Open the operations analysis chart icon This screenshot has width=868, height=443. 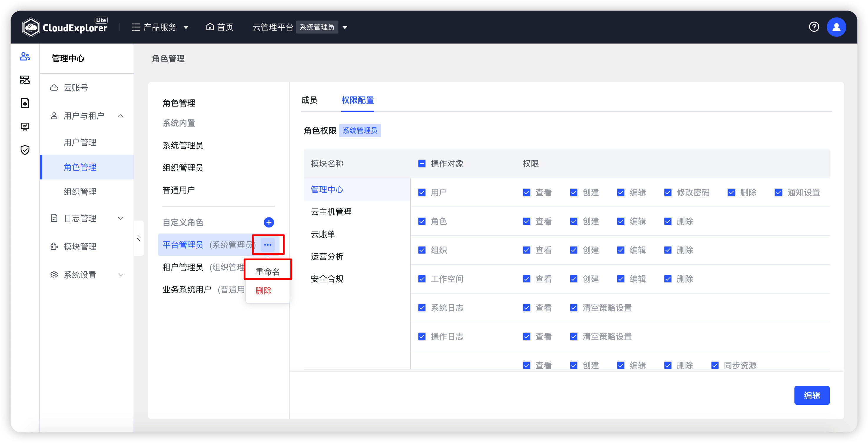(x=25, y=127)
